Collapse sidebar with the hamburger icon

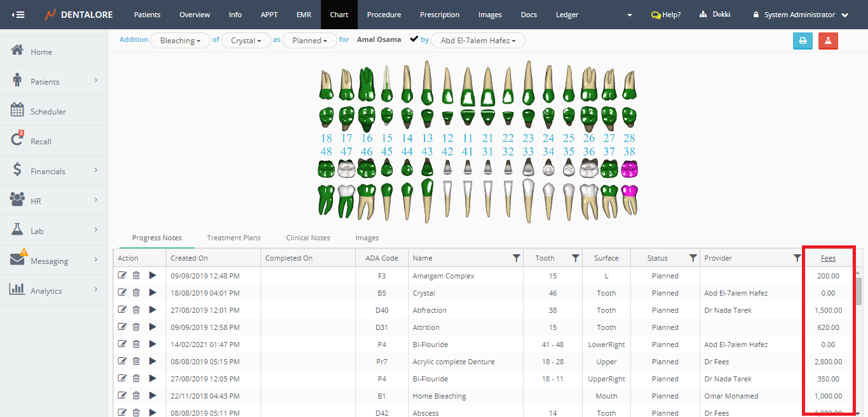(18, 15)
